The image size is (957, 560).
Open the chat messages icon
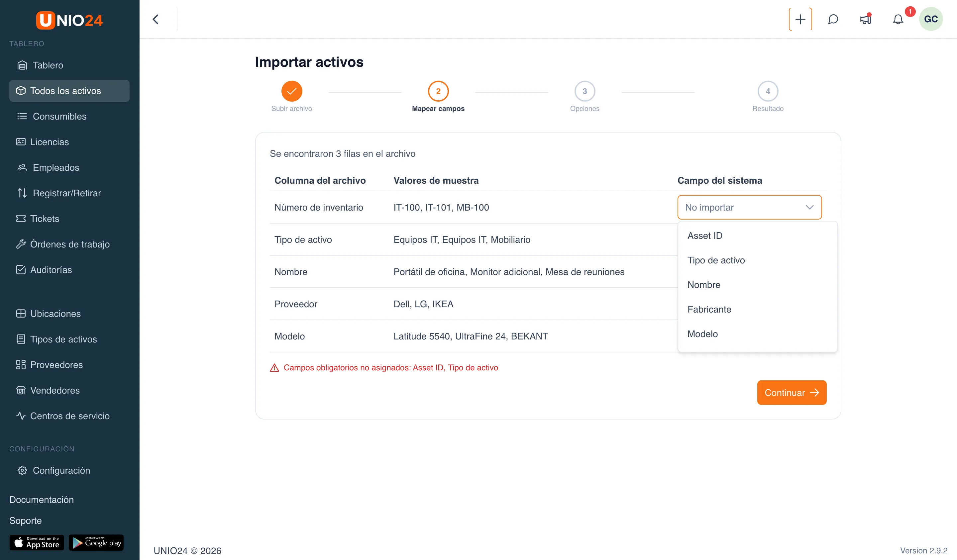coord(833,19)
